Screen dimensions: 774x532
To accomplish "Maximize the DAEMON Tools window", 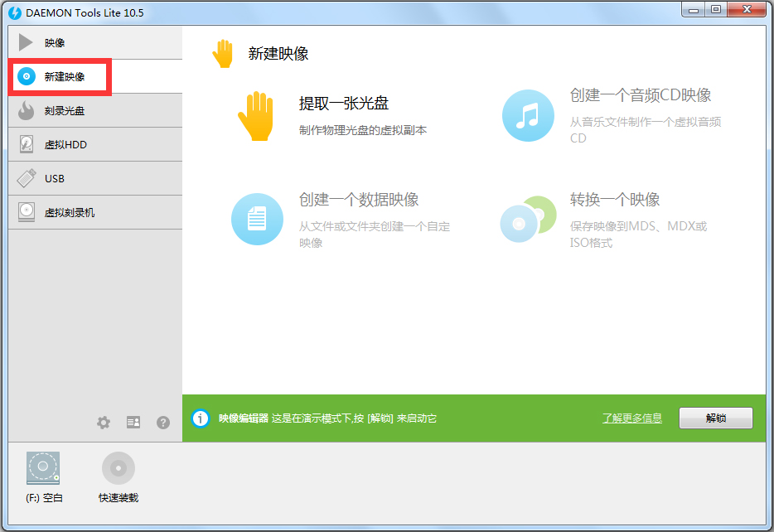I will click(716, 10).
